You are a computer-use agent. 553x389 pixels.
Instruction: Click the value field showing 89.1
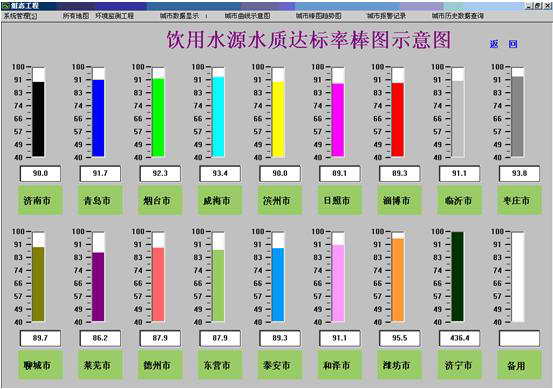tap(340, 174)
